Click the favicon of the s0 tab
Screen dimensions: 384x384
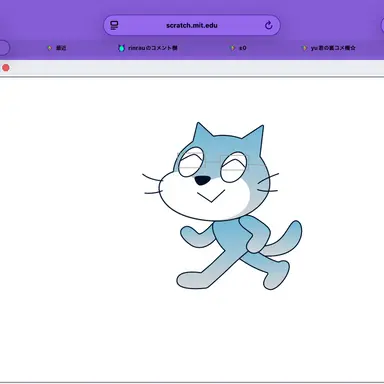click(233, 48)
